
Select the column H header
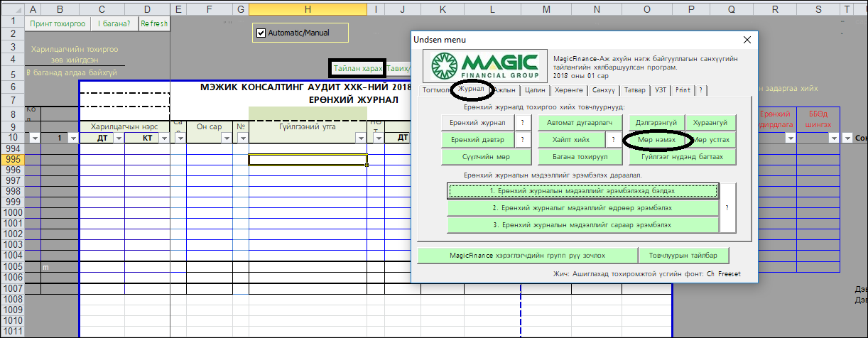pyautogui.click(x=308, y=8)
